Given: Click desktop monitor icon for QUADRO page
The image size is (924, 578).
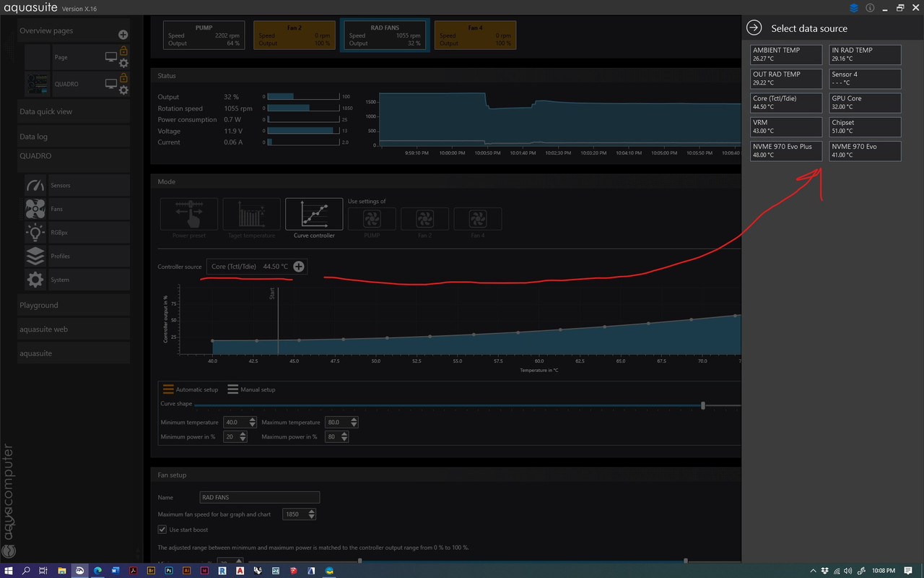Looking at the screenshot, I should 110,84.
